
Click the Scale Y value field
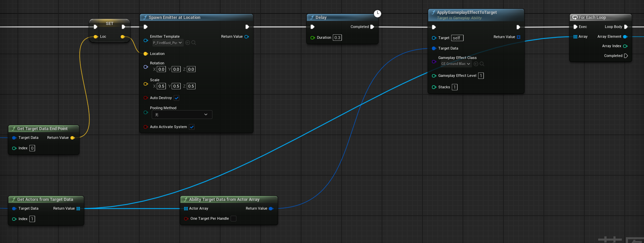176,86
